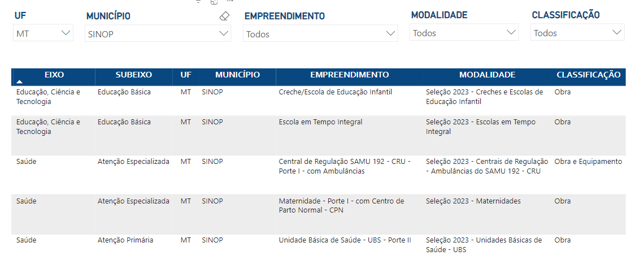Select the Obra e Equipamento classification cell
Image resolution: width=644 pixels, height=277 pixels.
coord(588,162)
